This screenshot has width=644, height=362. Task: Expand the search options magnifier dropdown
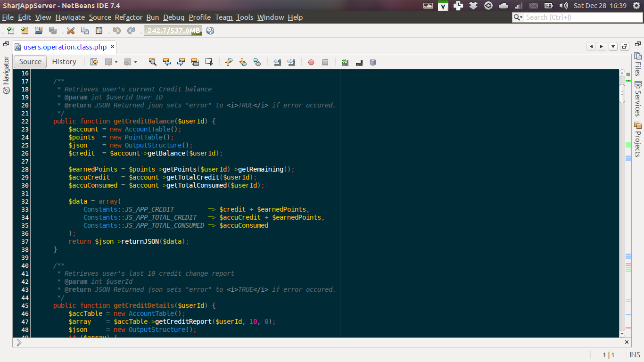[x=518, y=17]
